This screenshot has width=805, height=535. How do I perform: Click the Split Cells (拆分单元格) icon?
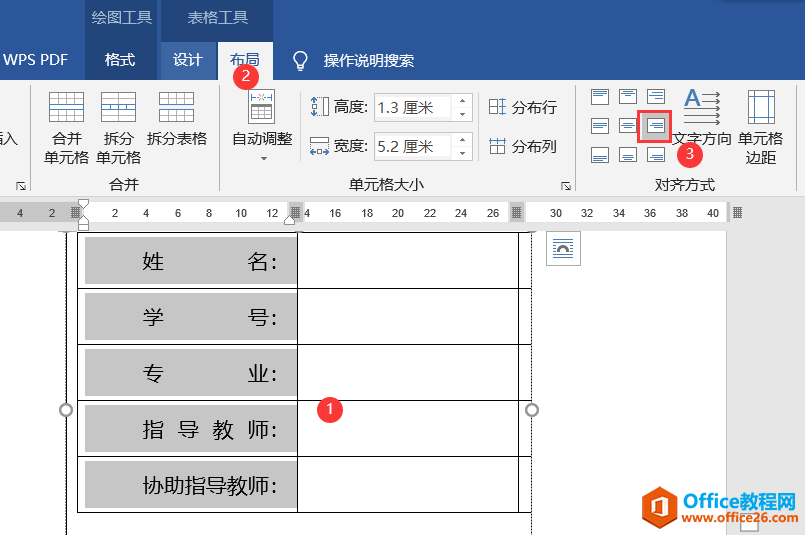118,107
